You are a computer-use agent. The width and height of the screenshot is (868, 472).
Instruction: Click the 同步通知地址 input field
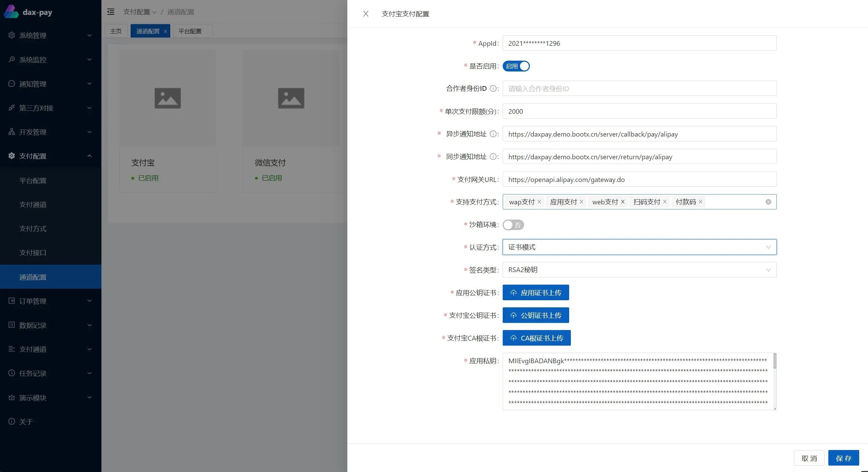click(639, 157)
